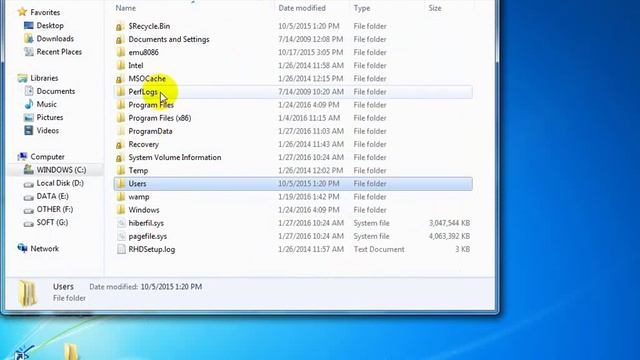Select the Program Files (x86) name
This screenshot has height=360, width=640.
pos(160,118)
